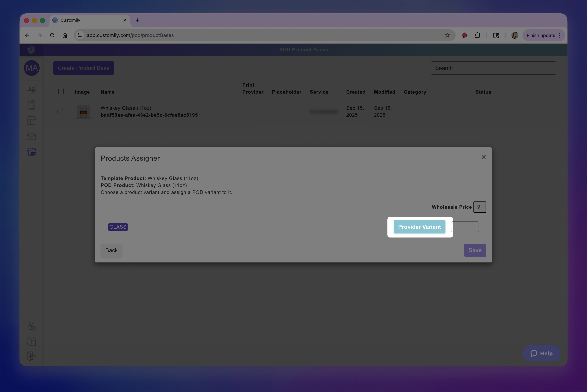Click the Back button in dialog

[111, 250]
